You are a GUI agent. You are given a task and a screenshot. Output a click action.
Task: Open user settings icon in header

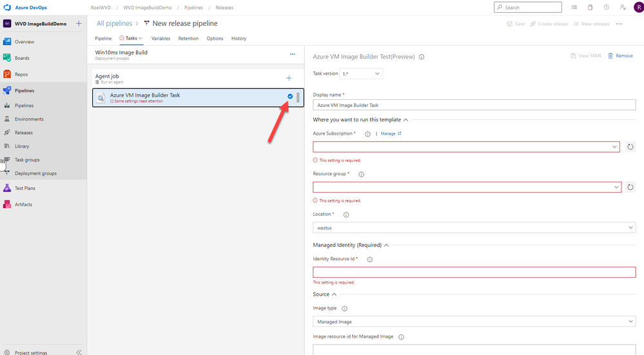coord(623,7)
